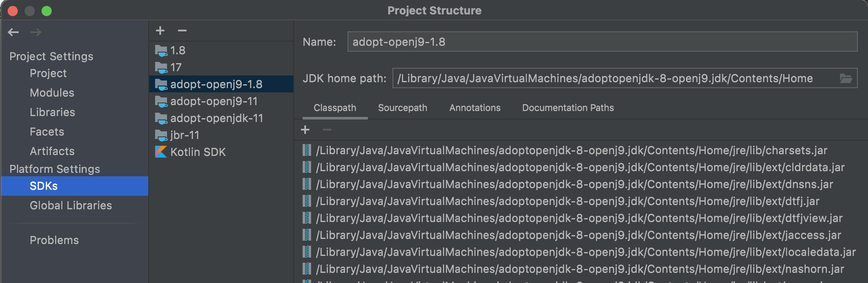Select the ext/nashorn.jar classpath path
868x283 pixels.
point(580,269)
